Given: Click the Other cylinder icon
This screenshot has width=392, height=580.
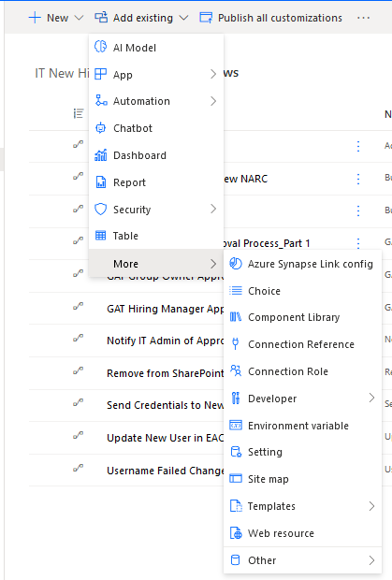Looking at the screenshot, I should 235,560.
